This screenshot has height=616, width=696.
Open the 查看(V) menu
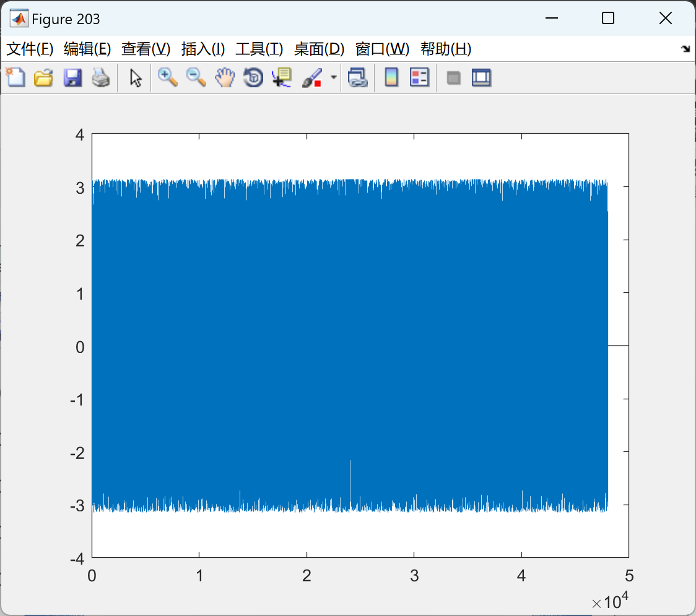tap(146, 49)
